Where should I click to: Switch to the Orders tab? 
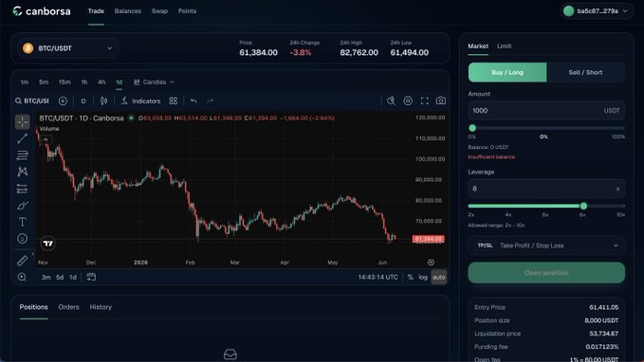[x=68, y=307]
